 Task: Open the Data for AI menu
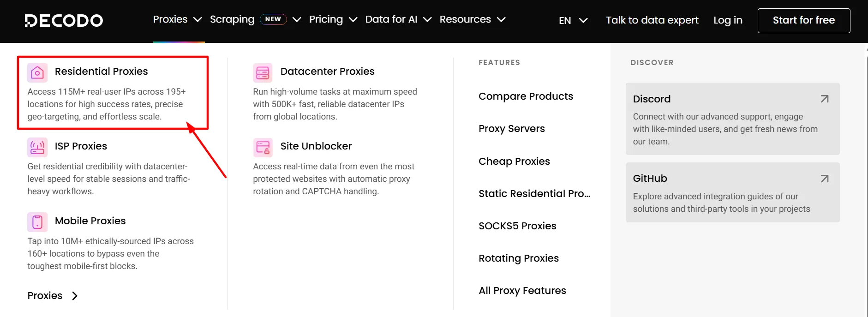(391, 19)
